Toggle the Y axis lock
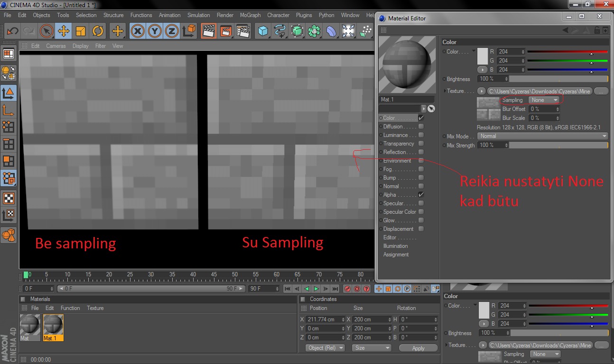Screen dimensions: 614x364 coord(155,31)
